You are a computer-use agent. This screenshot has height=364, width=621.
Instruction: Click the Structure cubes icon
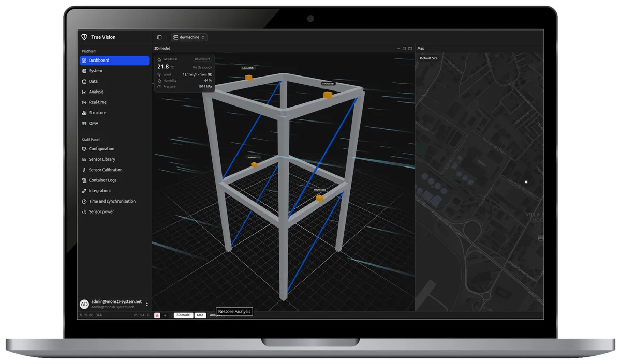[84, 113]
